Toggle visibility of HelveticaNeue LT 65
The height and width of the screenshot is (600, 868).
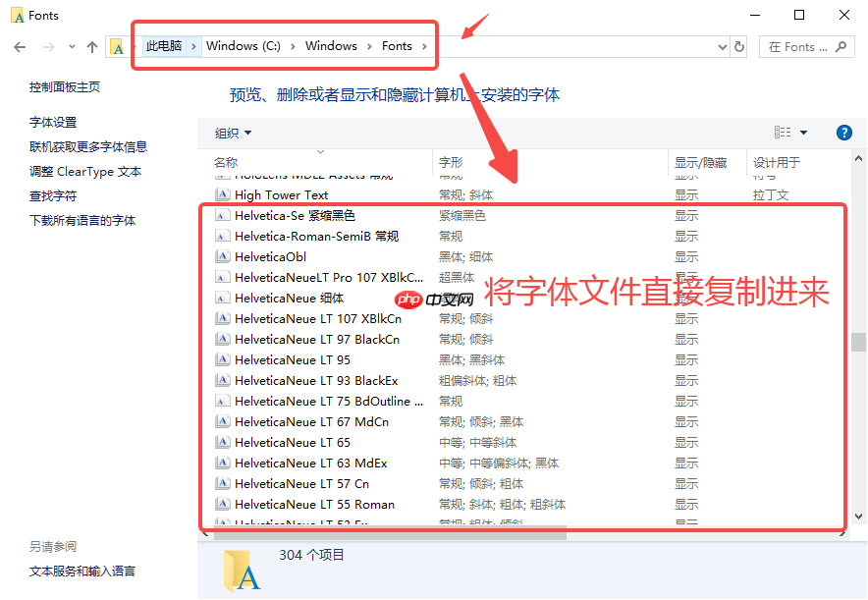point(685,442)
